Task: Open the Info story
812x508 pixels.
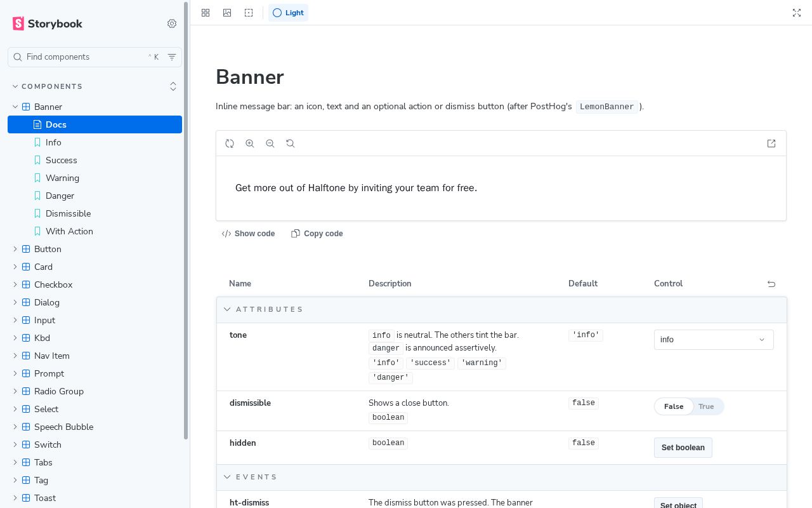Action: (95, 142)
